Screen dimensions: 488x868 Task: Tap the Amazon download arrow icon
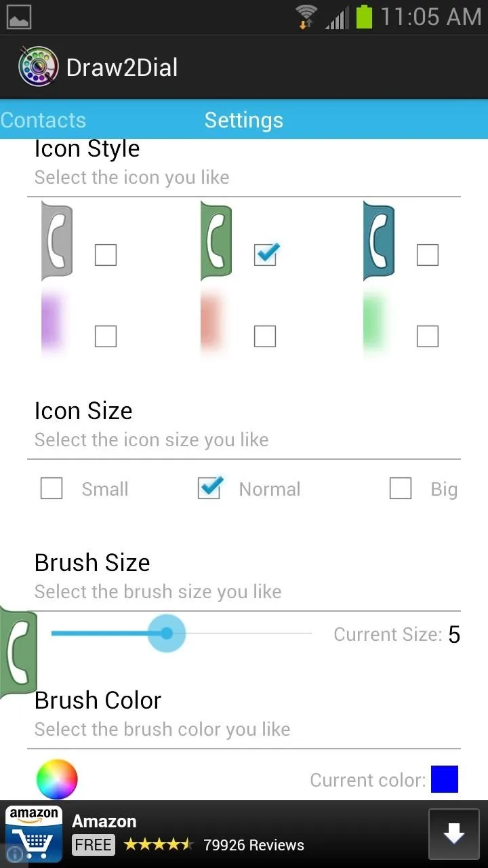point(453,834)
